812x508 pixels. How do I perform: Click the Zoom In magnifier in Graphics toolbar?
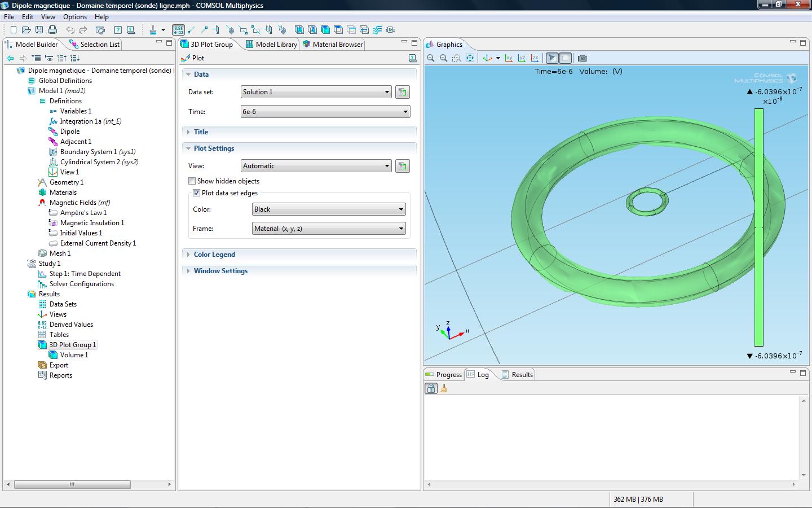[431, 58]
